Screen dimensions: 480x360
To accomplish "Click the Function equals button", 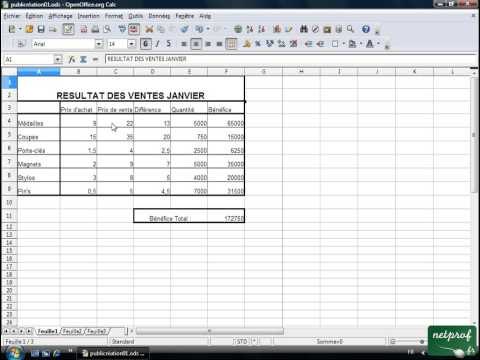I will pyautogui.click(x=95, y=59).
